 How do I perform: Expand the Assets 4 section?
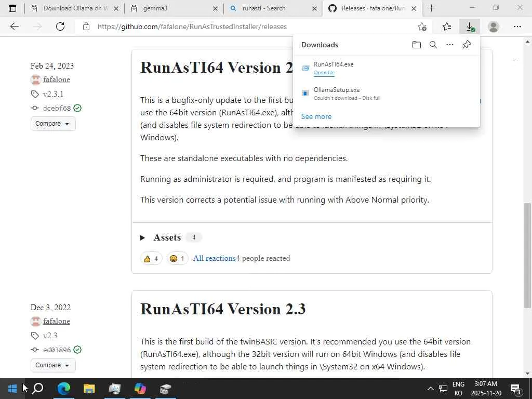(x=170, y=237)
